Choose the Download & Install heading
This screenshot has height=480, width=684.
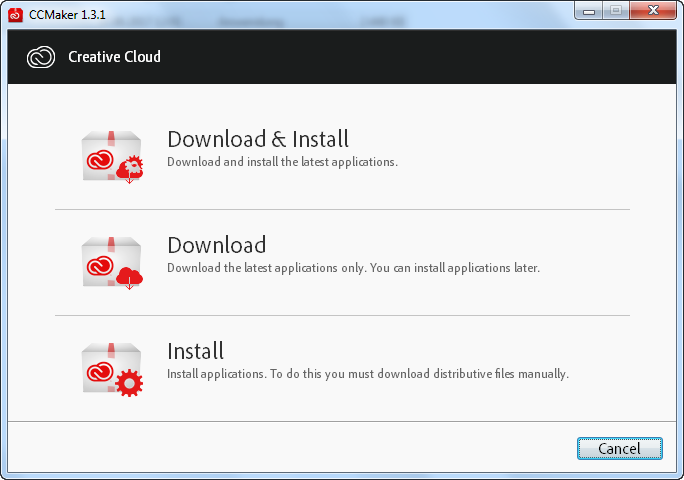(x=258, y=139)
